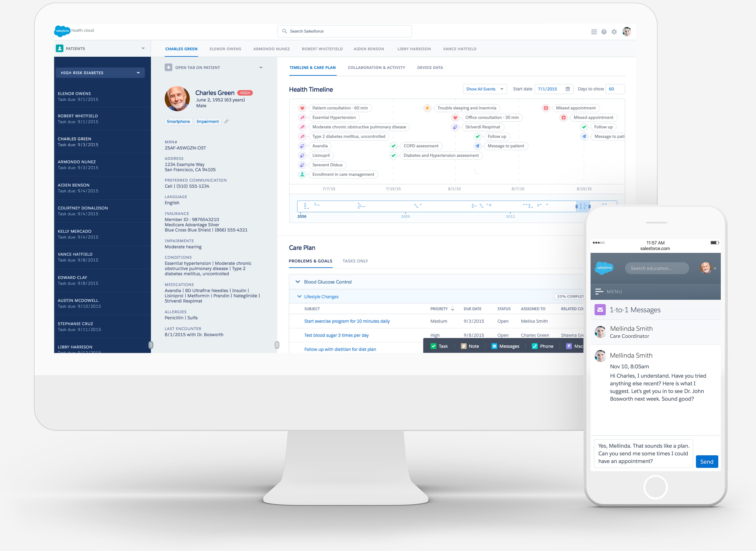Click the Salesforce apps grid icon top-right
This screenshot has width=756, height=551.
[593, 31]
